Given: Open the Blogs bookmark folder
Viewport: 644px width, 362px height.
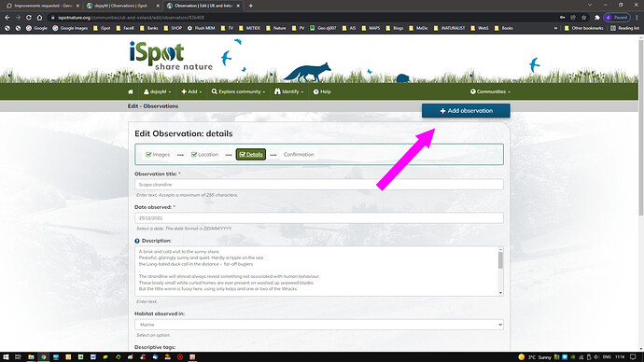Looking at the screenshot, I should [x=394, y=28].
